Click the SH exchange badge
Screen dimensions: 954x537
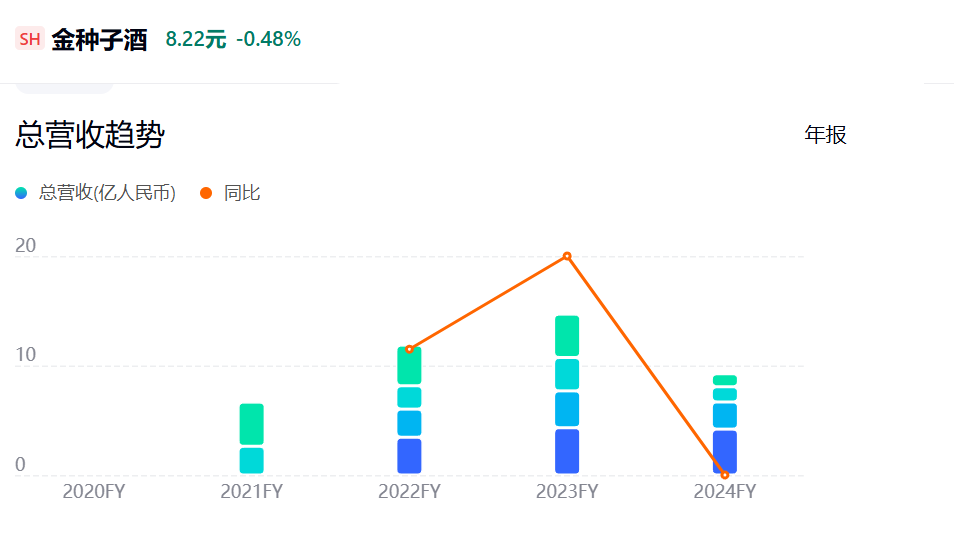point(30,39)
